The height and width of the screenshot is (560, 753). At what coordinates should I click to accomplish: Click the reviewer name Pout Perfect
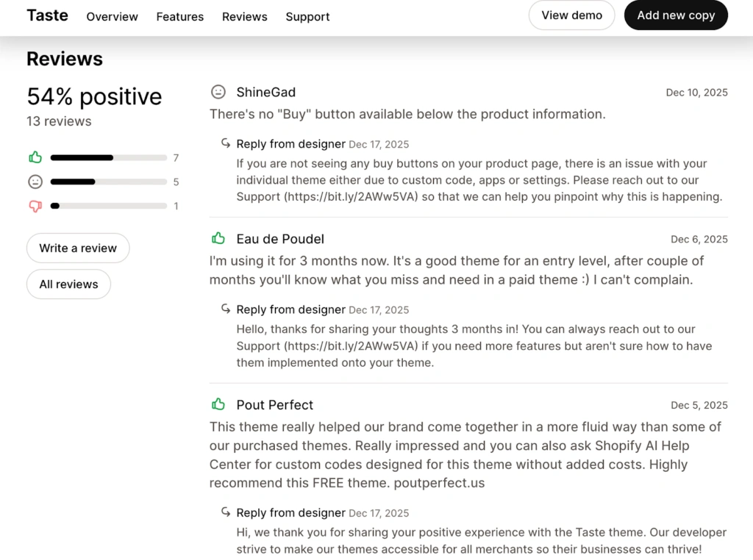pyautogui.click(x=275, y=405)
